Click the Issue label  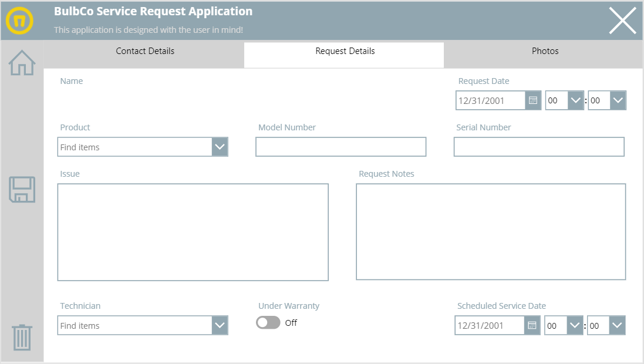(70, 174)
